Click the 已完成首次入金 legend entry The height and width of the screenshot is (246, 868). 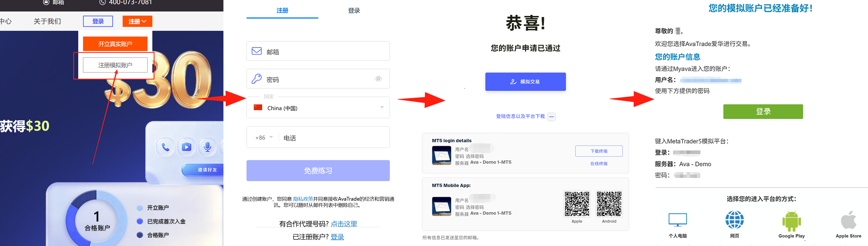(161, 222)
